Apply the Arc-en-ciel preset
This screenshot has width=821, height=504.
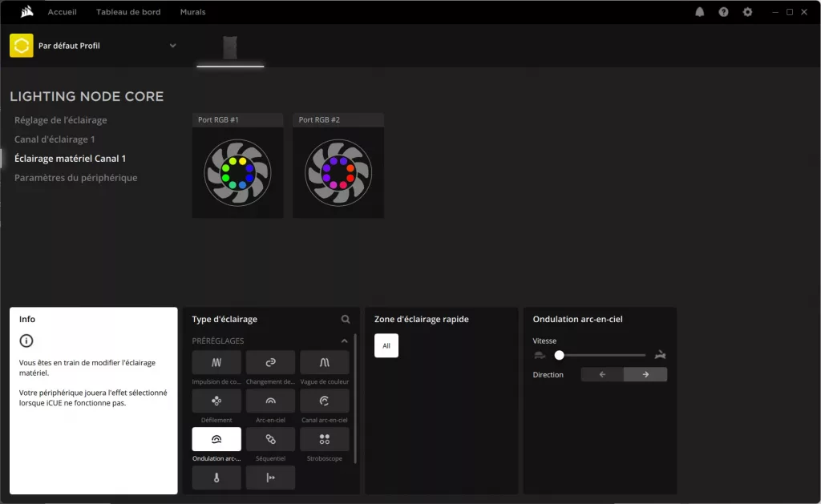click(x=270, y=401)
